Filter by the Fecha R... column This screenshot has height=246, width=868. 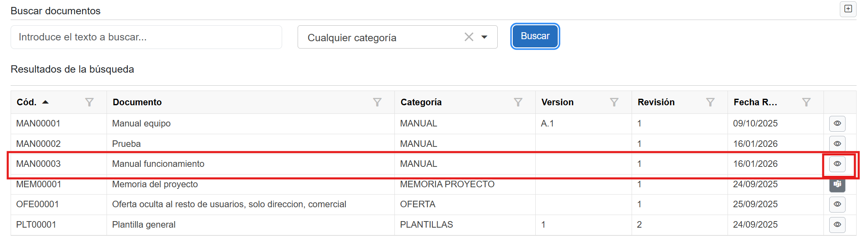806,102
